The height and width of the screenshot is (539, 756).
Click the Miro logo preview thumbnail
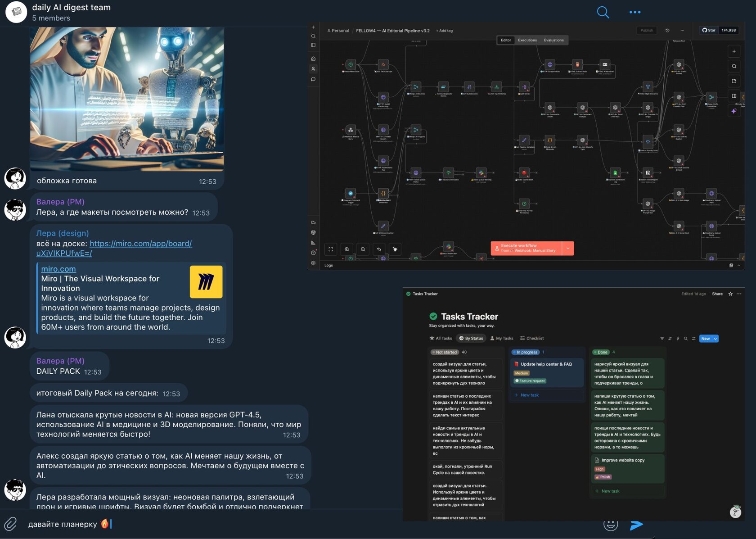pos(206,282)
